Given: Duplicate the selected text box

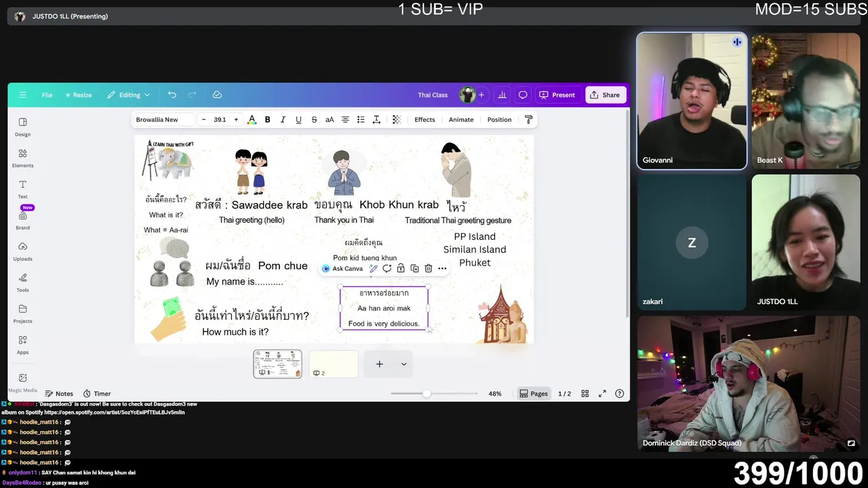Looking at the screenshot, I should (x=414, y=268).
